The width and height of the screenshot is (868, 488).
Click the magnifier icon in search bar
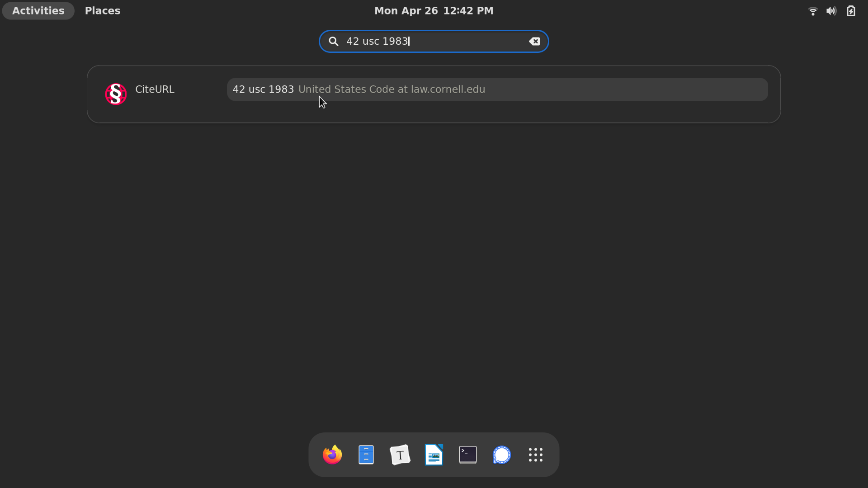click(334, 41)
